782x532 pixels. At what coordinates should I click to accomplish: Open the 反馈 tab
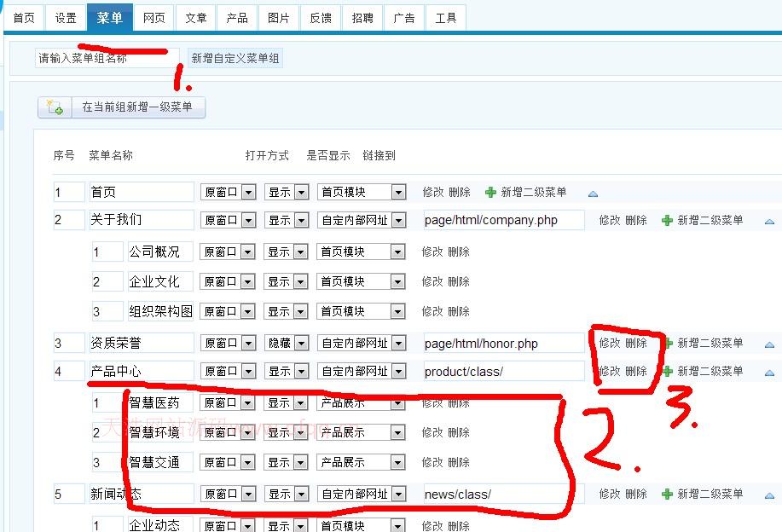pos(321,18)
